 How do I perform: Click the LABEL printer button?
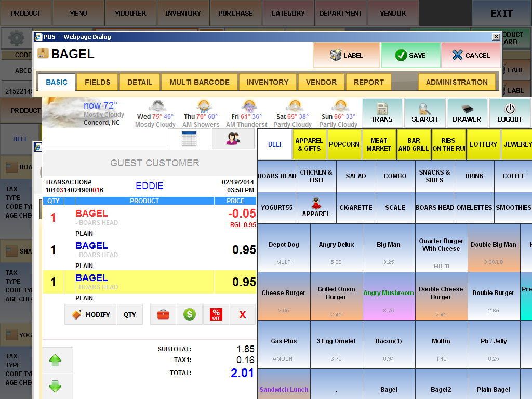pos(347,55)
